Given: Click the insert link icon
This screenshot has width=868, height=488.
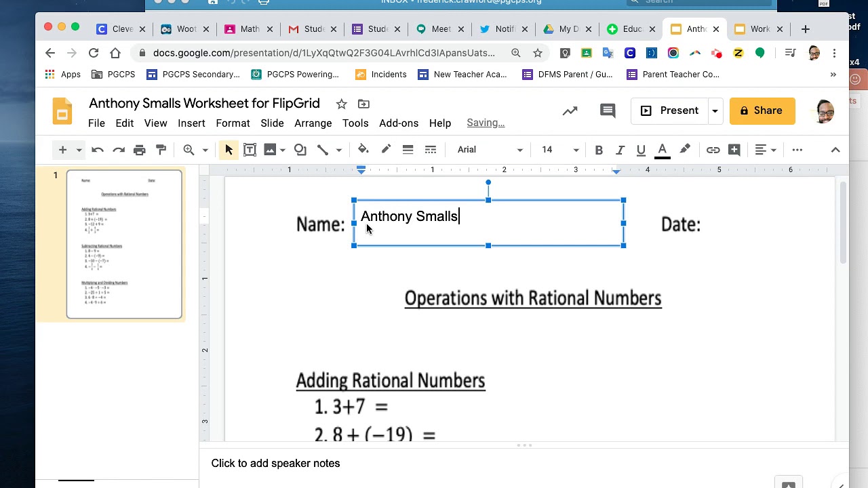Looking at the screenshot, I should (x=713, y=150).
